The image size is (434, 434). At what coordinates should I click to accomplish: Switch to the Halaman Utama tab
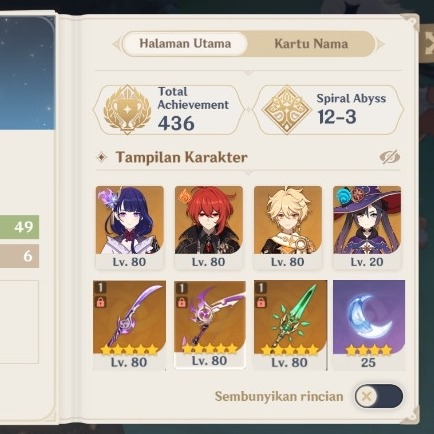click(x=185, y=44)
